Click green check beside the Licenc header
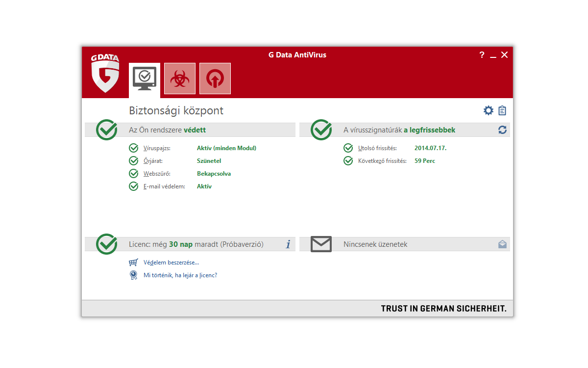588x368 pixels. pyautogui.click(x=107, y=244)
